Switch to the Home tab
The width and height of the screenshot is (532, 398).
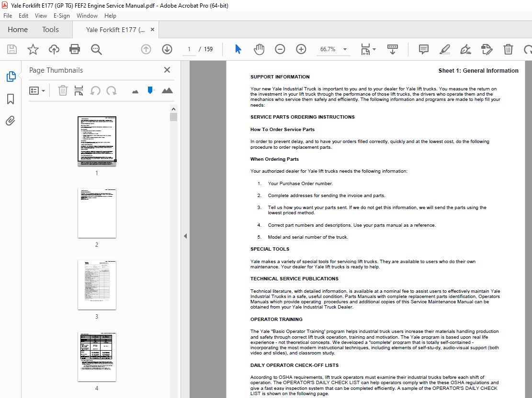(x=18, y=30)
